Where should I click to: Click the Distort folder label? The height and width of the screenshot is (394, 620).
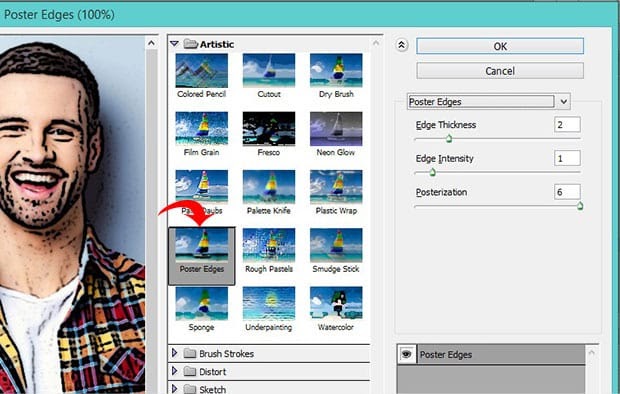pyautogui.click(x=212, y=371)
